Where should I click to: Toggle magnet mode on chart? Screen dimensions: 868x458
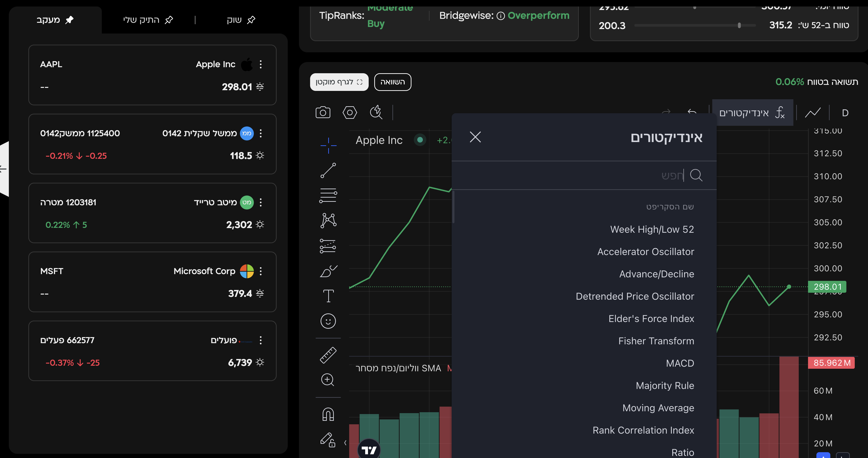click(328, 414)
